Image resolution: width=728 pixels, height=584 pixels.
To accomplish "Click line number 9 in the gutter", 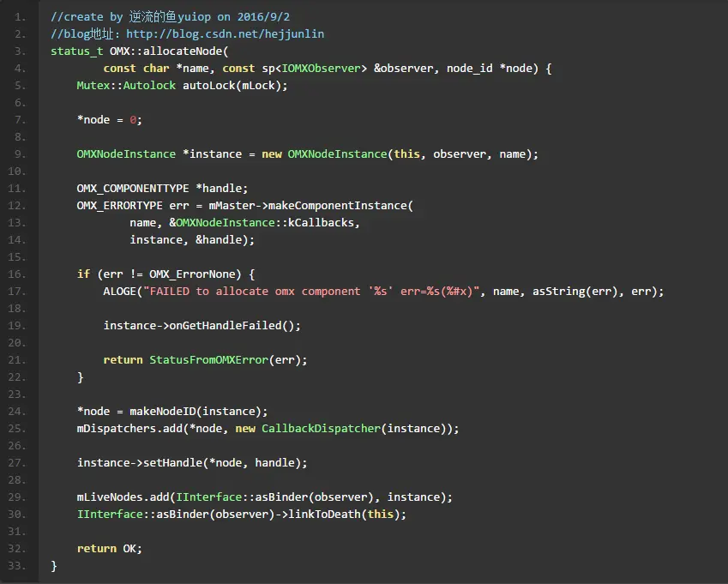I will pos(20,154).
